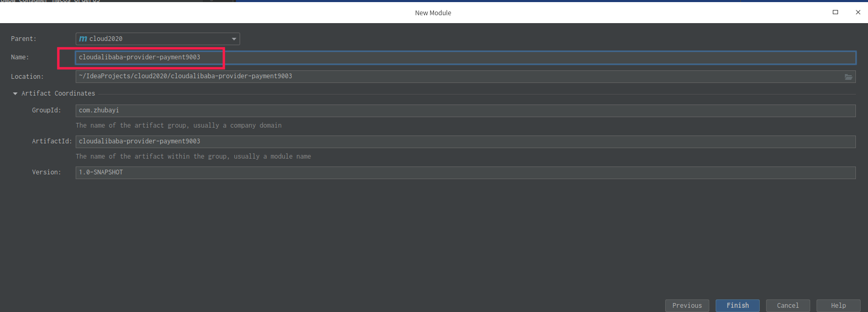Click the 'Parent:' label
The width and height of the screenshot is (868, 312).
coord(24,39)
